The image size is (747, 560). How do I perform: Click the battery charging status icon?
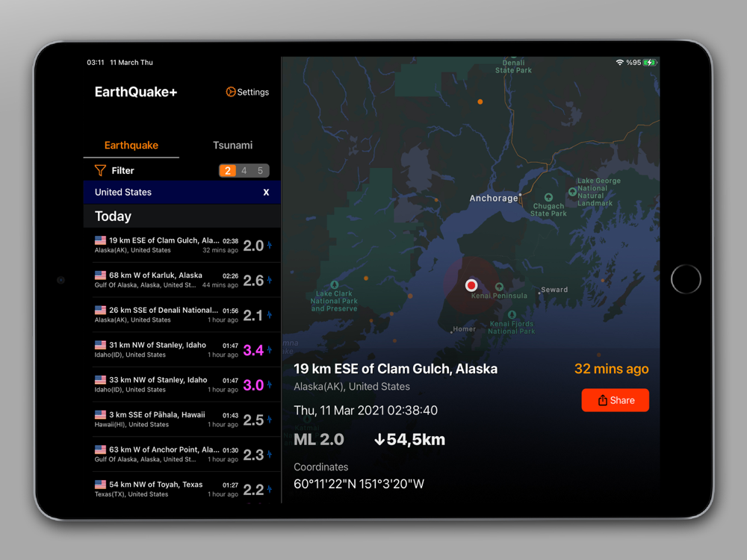click(x=650, y=63)
